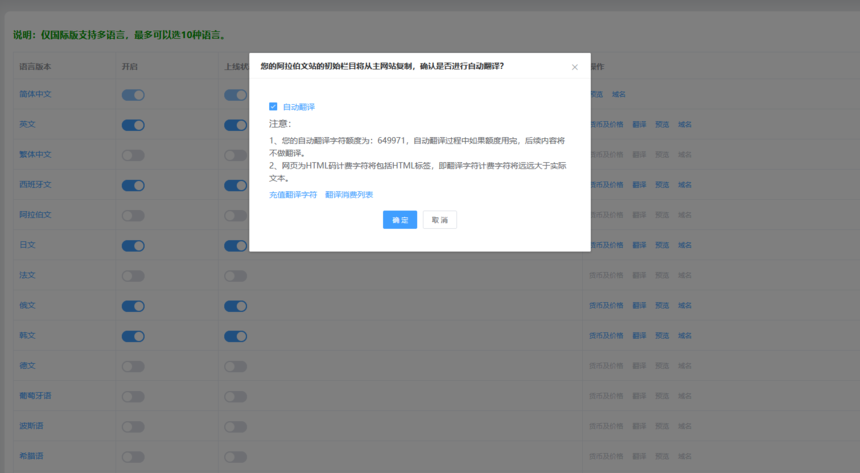Click the 域名 link for 简体中文
This screenshot has height=473, width=860.
(619, 94)
